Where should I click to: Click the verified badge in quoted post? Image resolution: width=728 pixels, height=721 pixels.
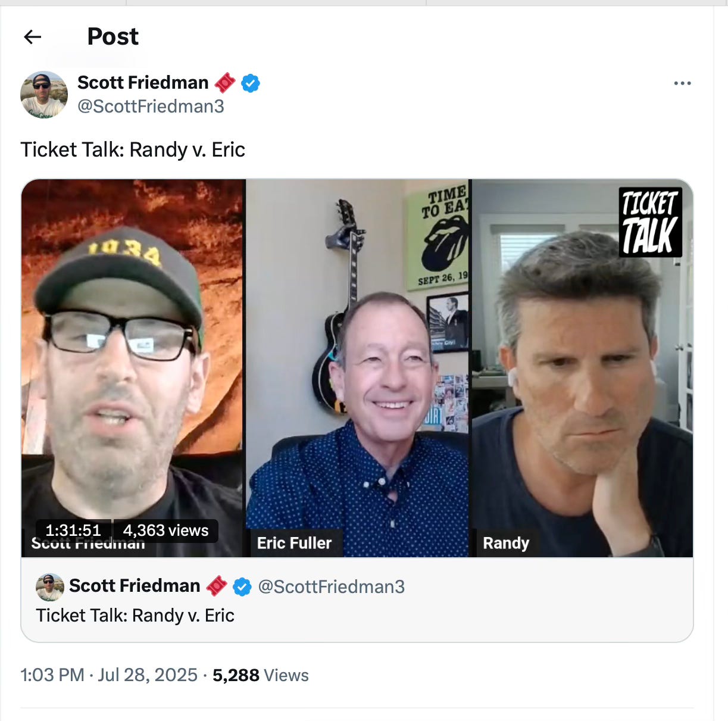(242, 587)
